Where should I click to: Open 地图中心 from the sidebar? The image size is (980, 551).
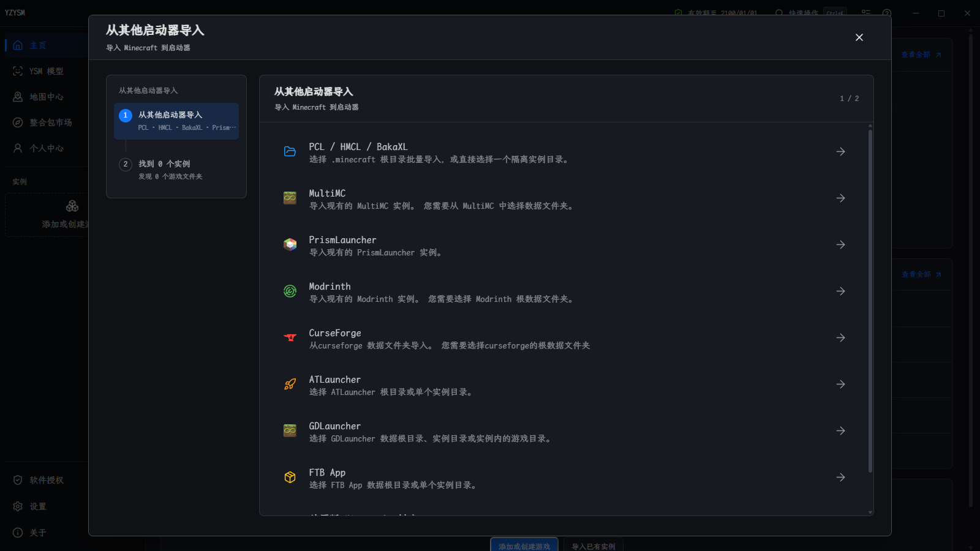click(x=46, y=97)
